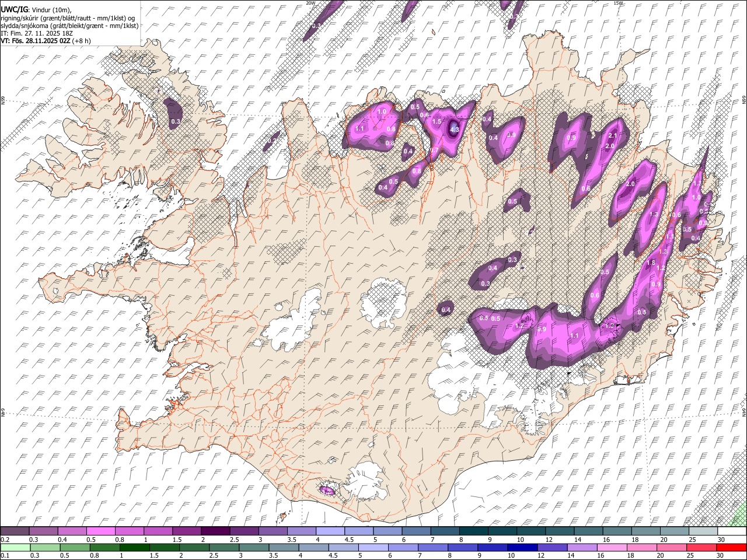This screenshot has height=560, width=747.
Task: Click the snow/sleet patch on the southern glacier
Action: point(327,490)
